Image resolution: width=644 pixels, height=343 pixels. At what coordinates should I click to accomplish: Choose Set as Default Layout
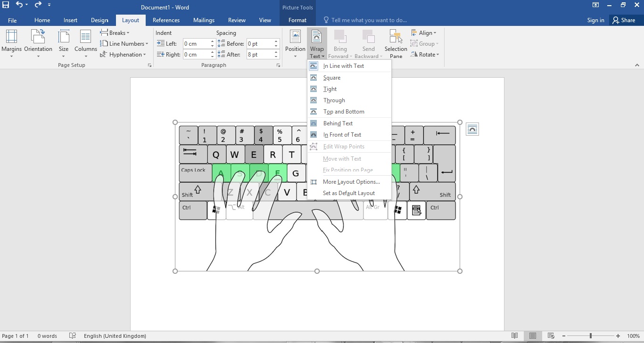(x=349, y=193)
